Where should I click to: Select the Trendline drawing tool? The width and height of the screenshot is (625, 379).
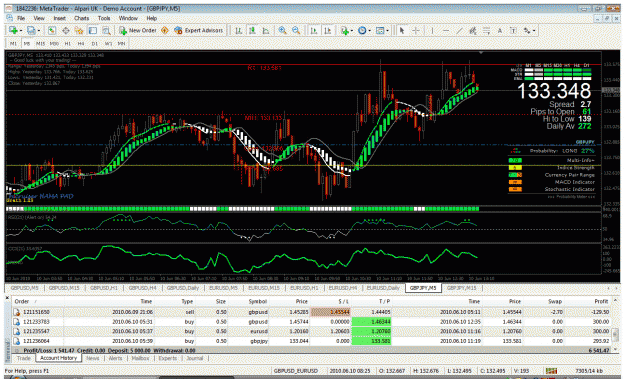459,30
